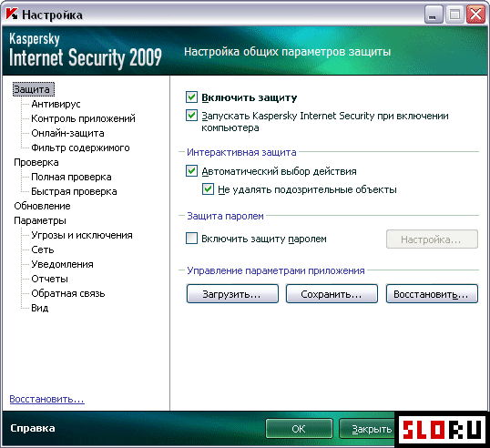This screenshot has width=490, height=448.
Task: Open Справка help link
Action: [33, 428]
